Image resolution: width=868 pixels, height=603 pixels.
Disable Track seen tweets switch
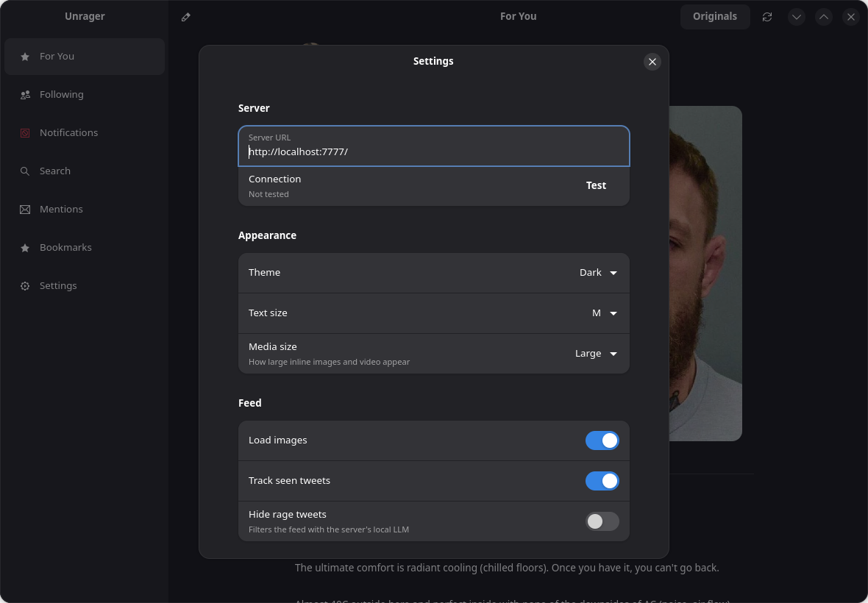602,481
